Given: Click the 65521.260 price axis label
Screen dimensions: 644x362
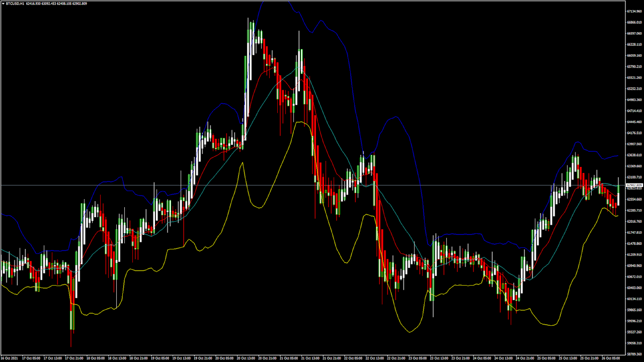Looking at the screenshot, I should (x=634, y=77).
